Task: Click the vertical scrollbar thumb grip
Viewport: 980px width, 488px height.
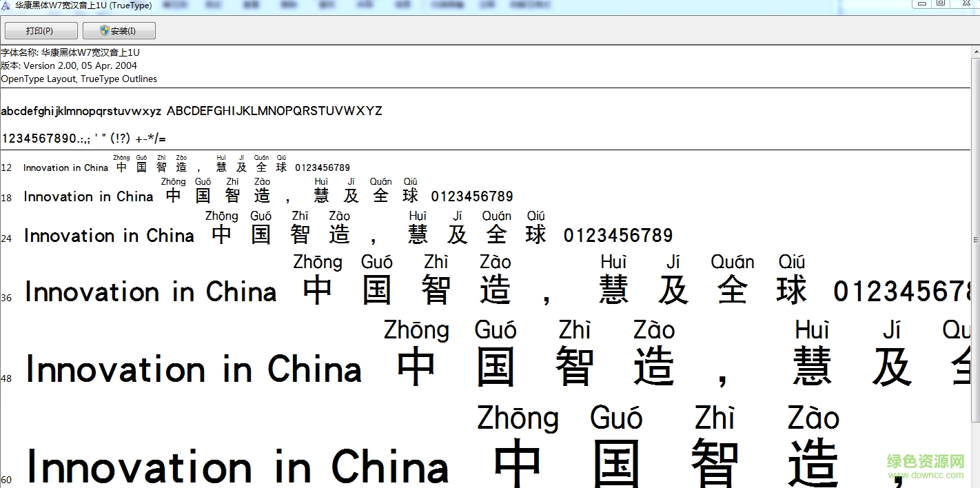Action: click(975, 241)
